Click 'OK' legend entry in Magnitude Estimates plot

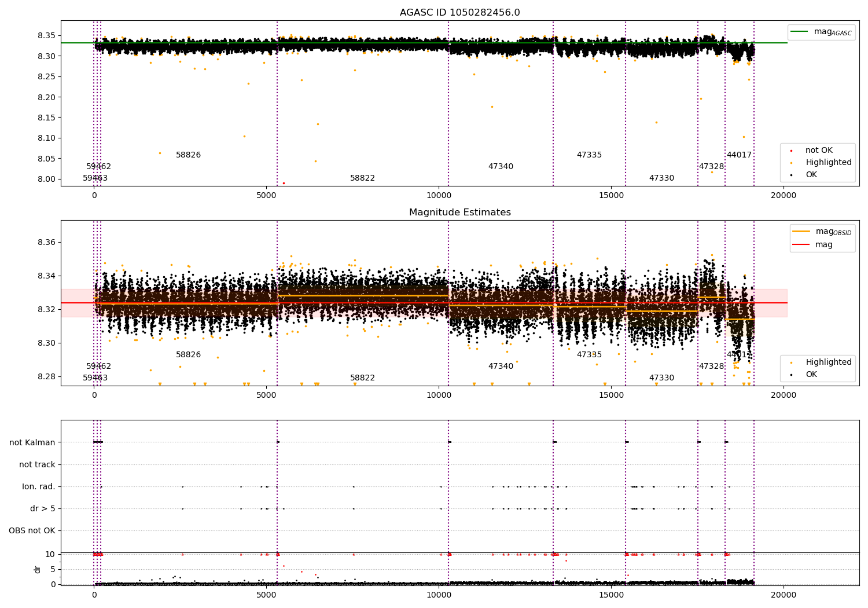tap(811, 375)
